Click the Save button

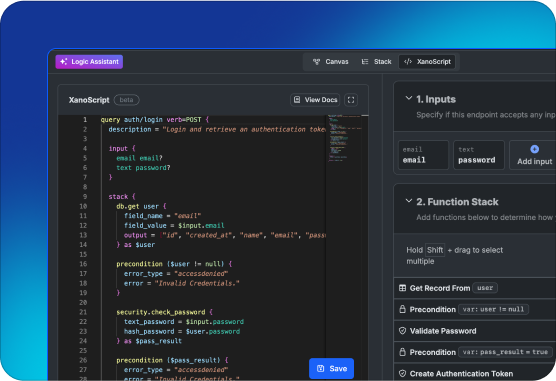[x=332, y=369]
